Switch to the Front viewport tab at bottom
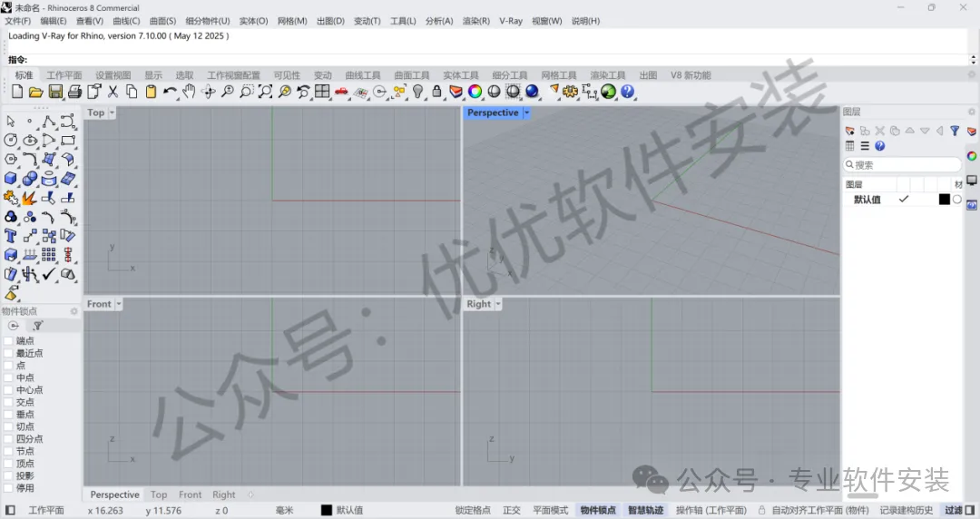Screen dimensions: 980x519 (190, 495)
